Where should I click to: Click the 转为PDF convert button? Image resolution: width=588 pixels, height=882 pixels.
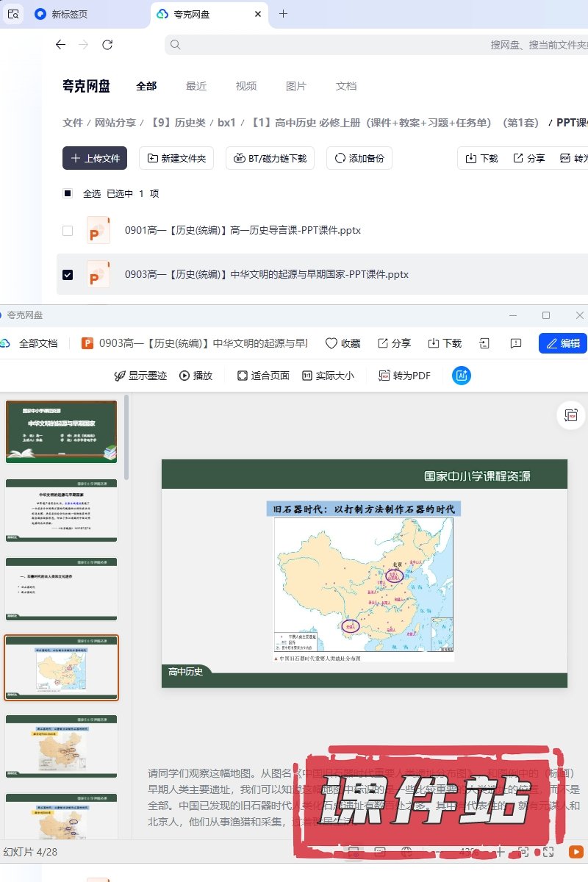[404, 376]
